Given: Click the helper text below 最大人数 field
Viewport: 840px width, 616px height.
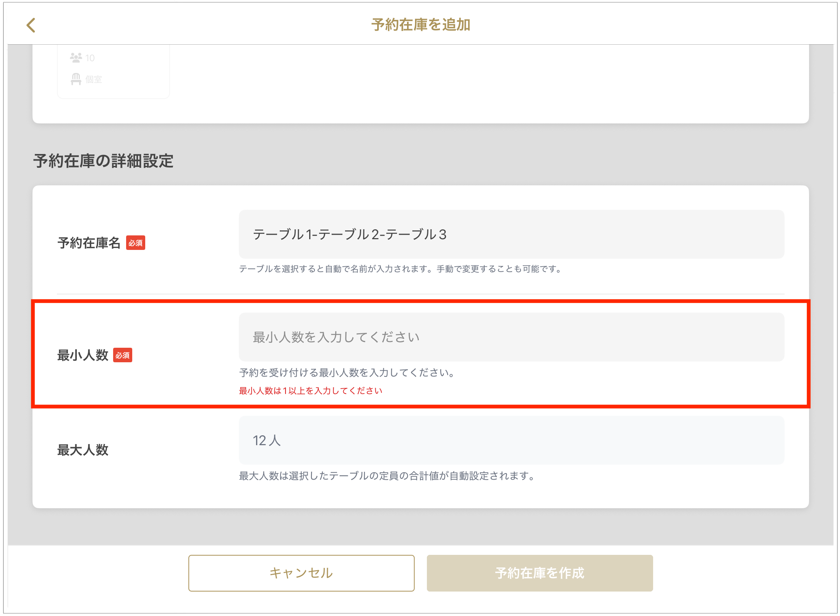Looking at the screenshot, I should (x=388, y=476).
